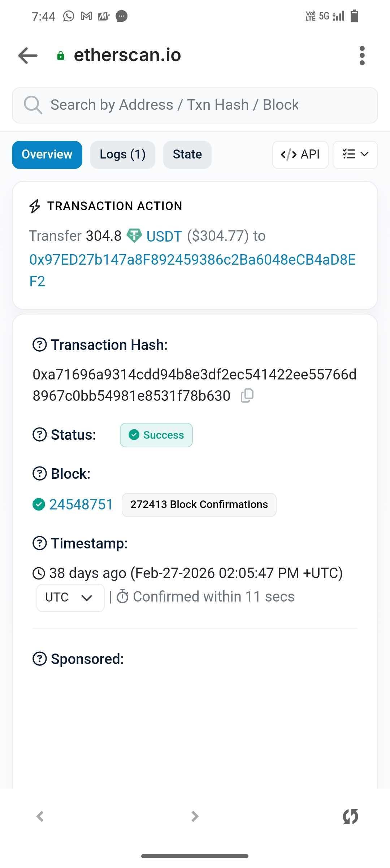Expand the UTC timezone dropdown
This screenshot has height=868, width=390.
point(70,598)
